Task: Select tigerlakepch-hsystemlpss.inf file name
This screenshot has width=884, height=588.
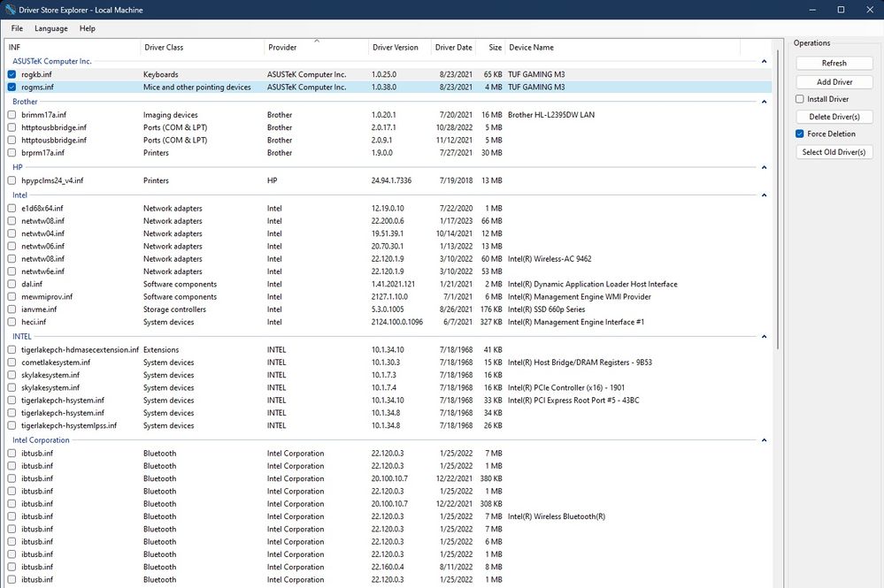Action: click(x=69, y=425)
